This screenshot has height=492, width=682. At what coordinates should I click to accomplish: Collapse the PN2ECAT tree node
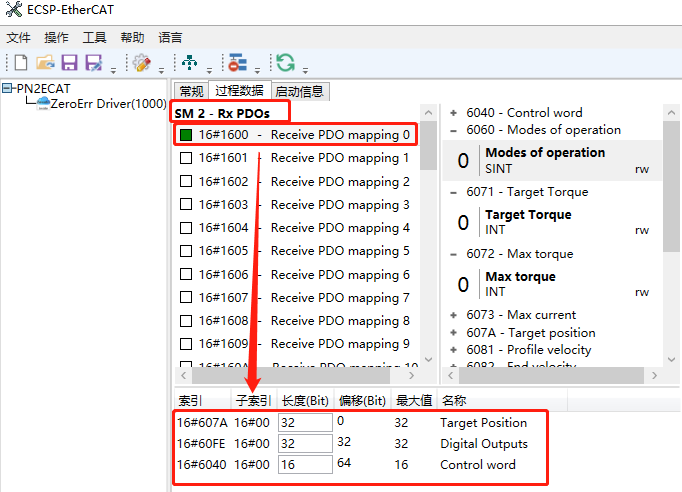[x=7, y=88]
